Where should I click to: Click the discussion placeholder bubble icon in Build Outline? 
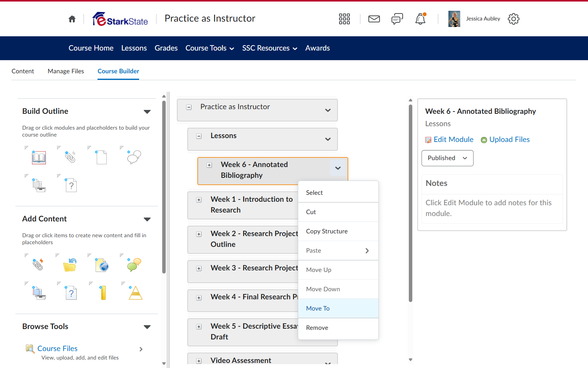tap(134, 157)
